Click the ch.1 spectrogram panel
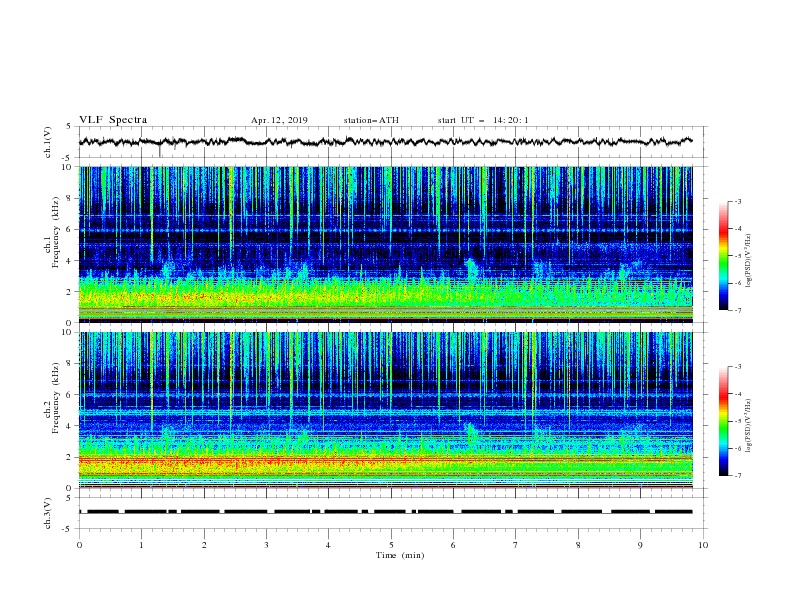792x612 pixels. pyautogui.click(x=386, y=244)
